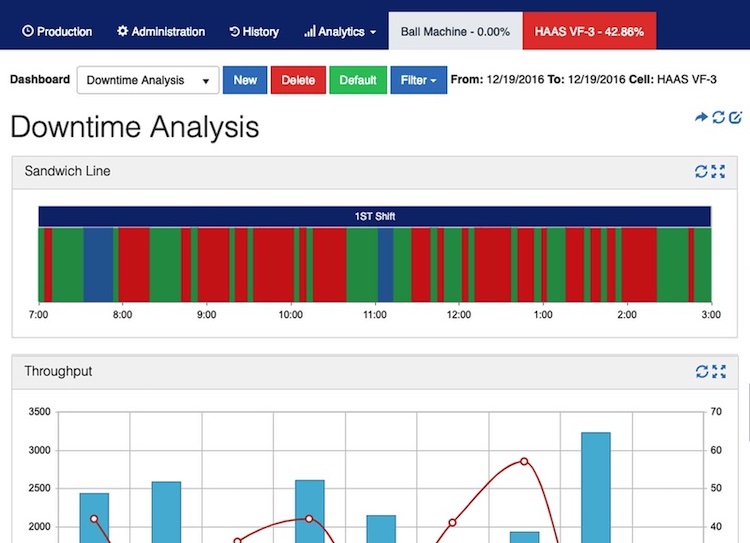Click the edit dashboard pencil icon

click(735, 118)
